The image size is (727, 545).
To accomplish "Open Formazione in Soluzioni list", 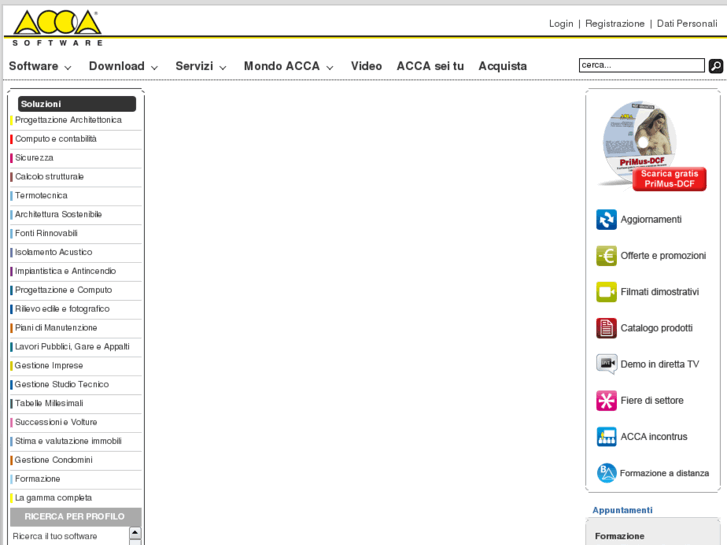I will click(38, 479).
